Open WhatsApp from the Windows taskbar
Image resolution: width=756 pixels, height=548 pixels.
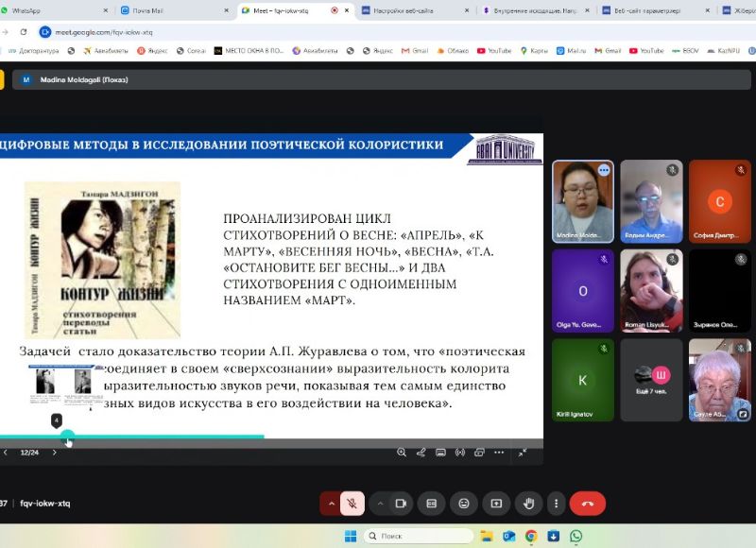(576, 536)
